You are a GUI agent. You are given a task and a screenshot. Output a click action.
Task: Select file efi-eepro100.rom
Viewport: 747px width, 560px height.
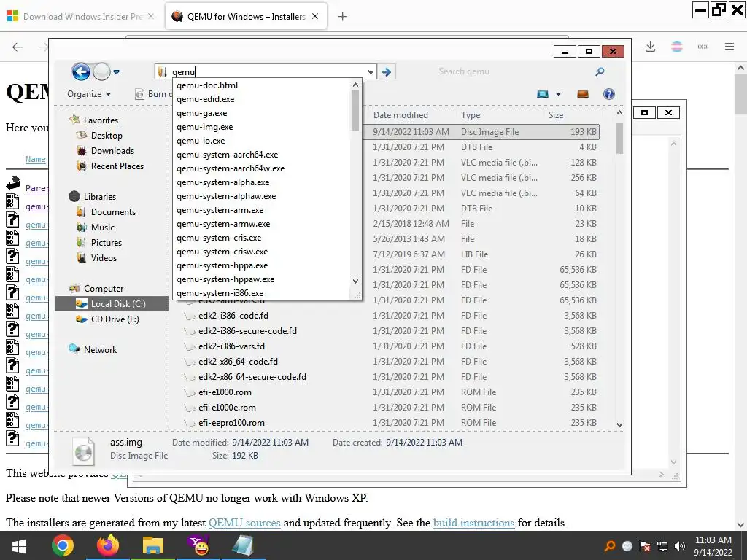[x=231, y=423]
